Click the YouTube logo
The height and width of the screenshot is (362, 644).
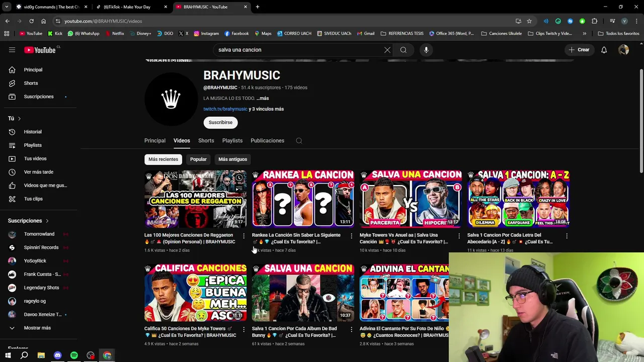[40, 50]
